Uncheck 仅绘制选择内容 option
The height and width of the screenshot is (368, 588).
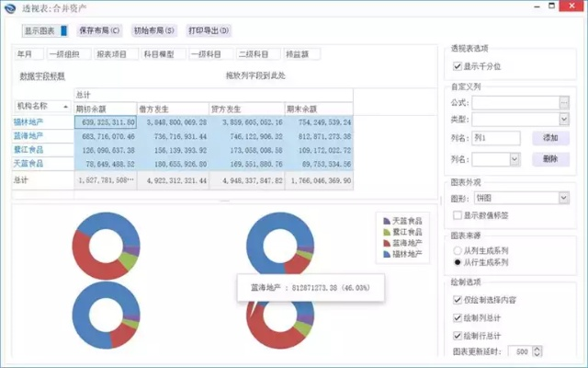458,300
